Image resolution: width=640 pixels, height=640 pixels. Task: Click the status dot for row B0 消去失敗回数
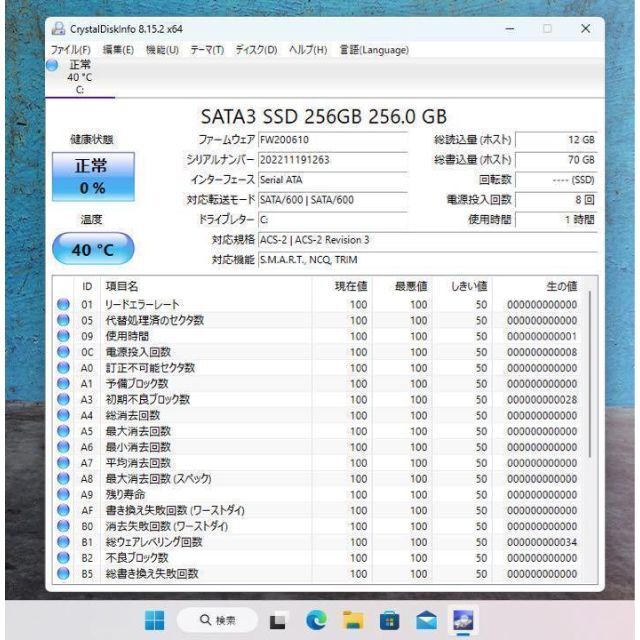point(63,526)
